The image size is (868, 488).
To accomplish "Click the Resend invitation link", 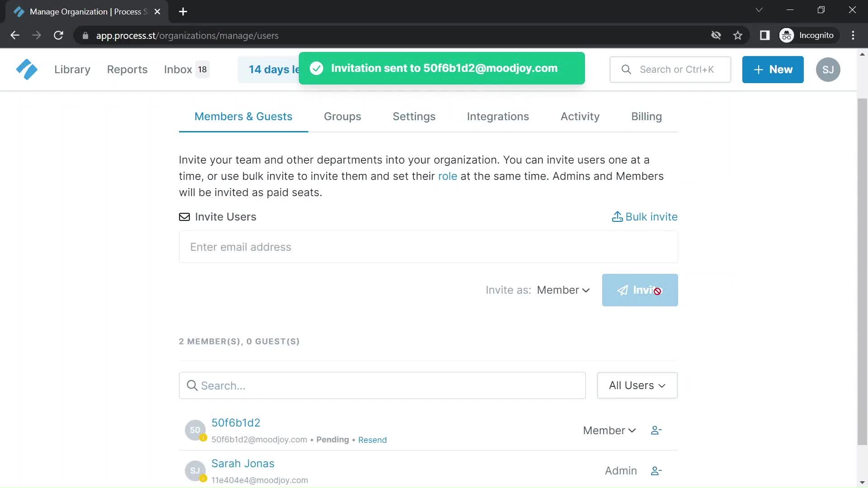I will [x=373, y=440].
